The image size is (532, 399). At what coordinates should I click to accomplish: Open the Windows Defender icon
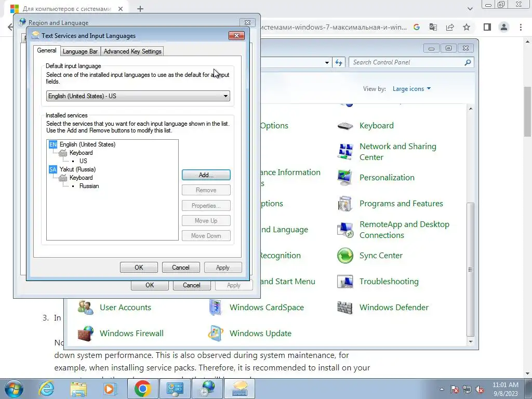(345, 308)
